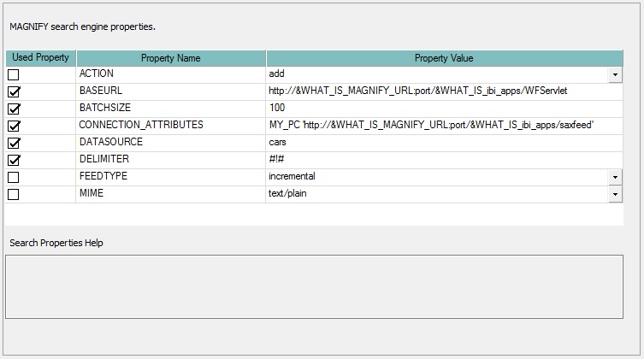This screenshot has height=359, width=644.
Task: Expand the FEEDTYPE value dropdown arrow
Action: coord(616,177)
